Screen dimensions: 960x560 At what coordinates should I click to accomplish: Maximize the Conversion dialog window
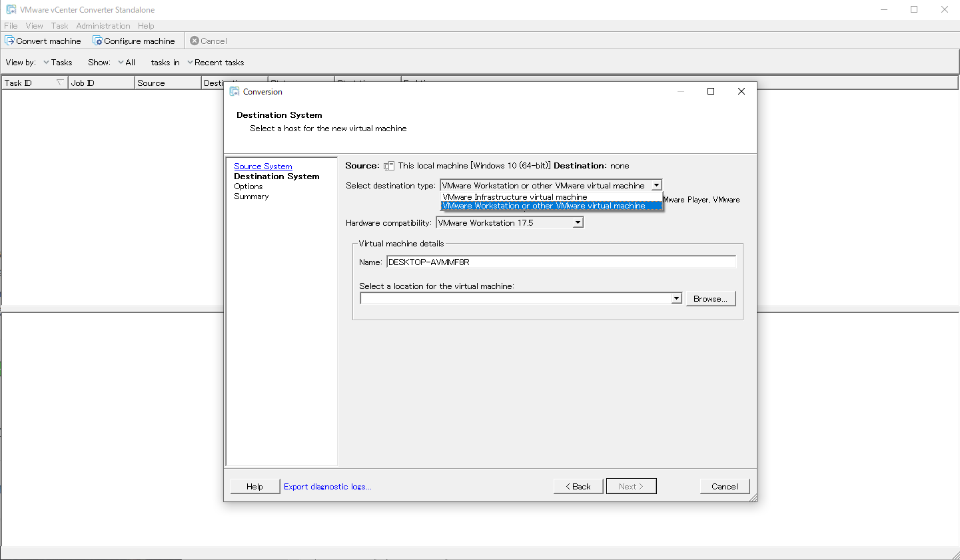coord(711,91)
